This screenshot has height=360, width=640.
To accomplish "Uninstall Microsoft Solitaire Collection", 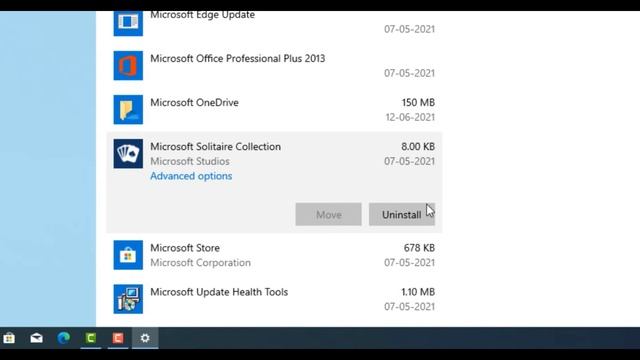I will click(402, 214).
